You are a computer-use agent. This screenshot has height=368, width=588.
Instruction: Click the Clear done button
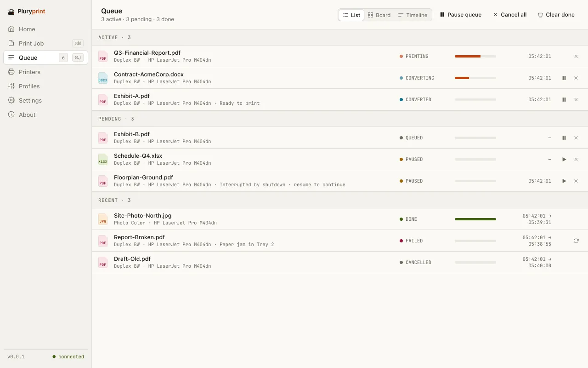(x=556, y=15)
